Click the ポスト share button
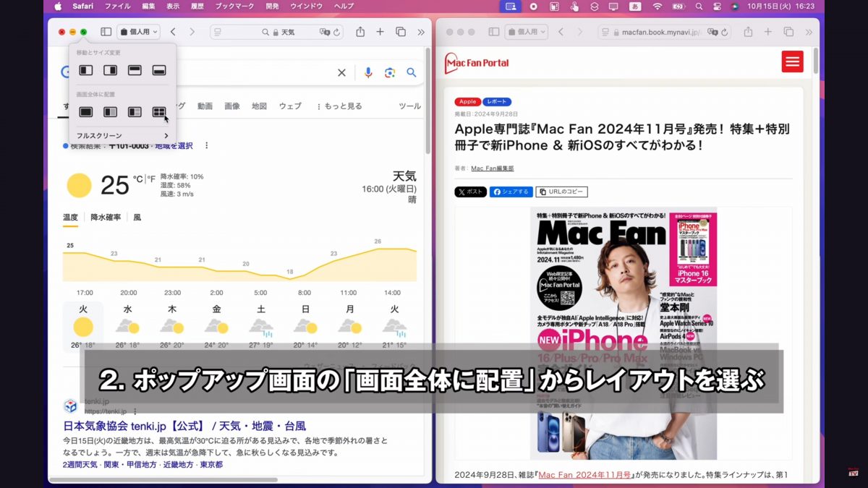868x488 pixels. (x=471, y=192)
